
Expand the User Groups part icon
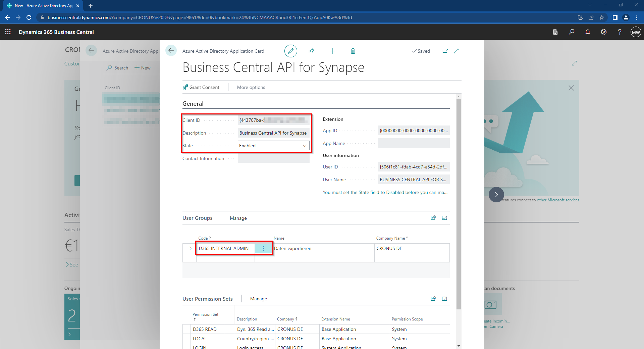coord(444,218)
